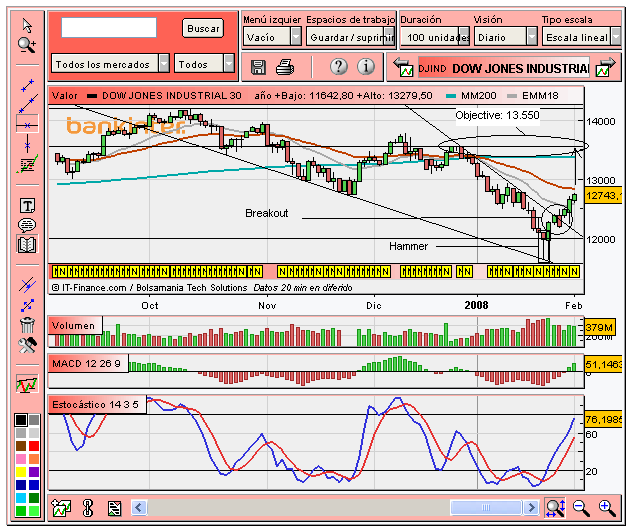Image resolution: width=632 pixels, height=530 pixels.
Task: Open the Guardar / suprimir workspace dropdown
Action: tap(350, 37)
